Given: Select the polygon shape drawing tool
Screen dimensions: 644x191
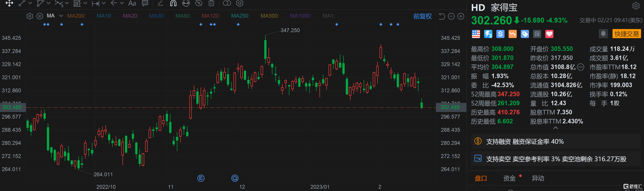Looking at the screenshot, I should click(40, 3).
